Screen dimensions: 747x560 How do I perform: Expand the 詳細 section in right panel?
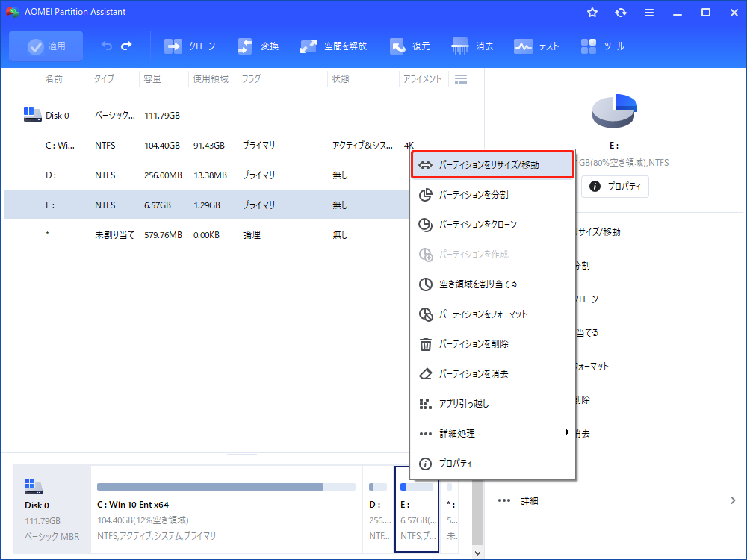pyautogui.click(x=616, y=500)
